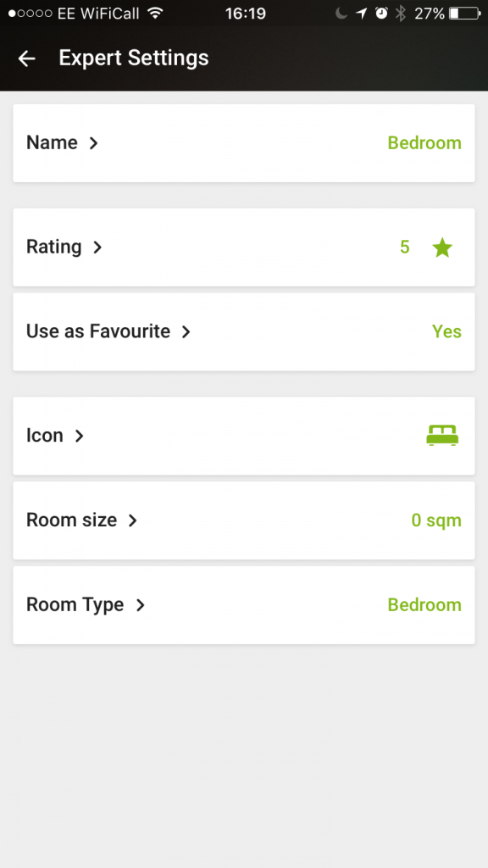Tap the back arrow in the header
Image resolution: width=488 pixels, height=868 pixels.
pos(26,58)
